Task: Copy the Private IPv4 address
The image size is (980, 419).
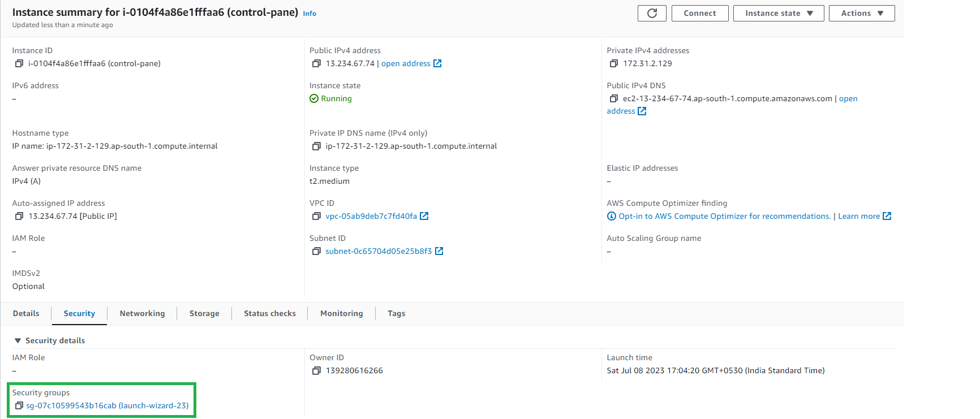Action: [x=613, y=64]
